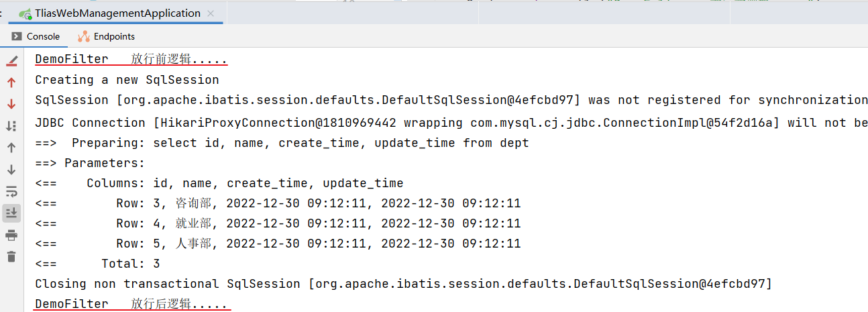Click the first 'DemoFilter' log line
The width and height of the screenshot is (868, 312).
[x=131, y=60]
